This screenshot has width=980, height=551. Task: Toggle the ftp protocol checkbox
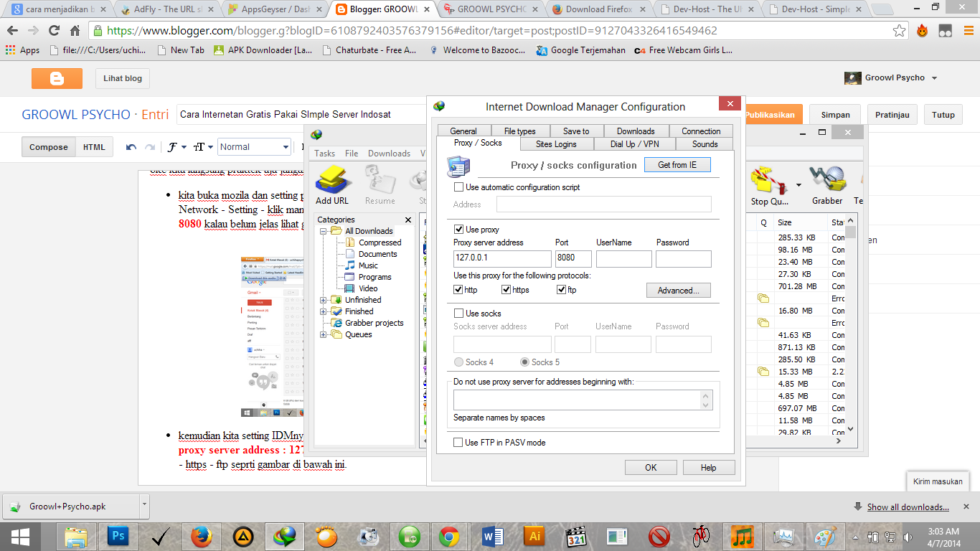[x=561, y=290]
